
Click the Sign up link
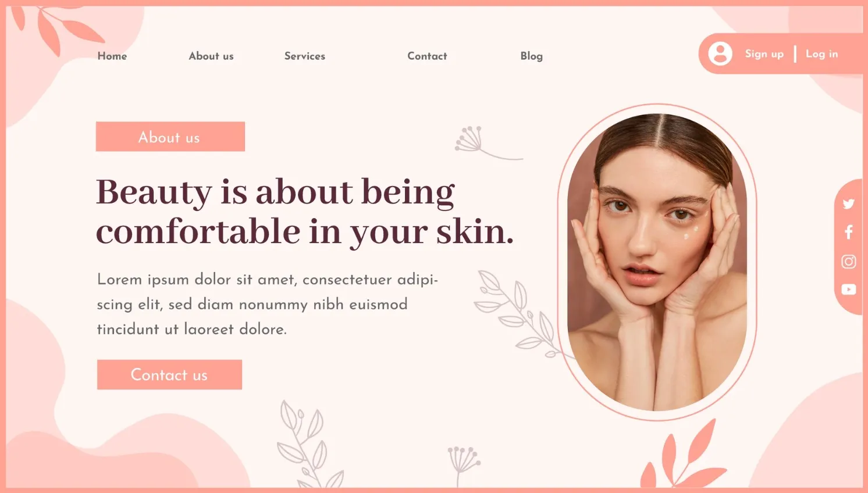click(764, 54)
